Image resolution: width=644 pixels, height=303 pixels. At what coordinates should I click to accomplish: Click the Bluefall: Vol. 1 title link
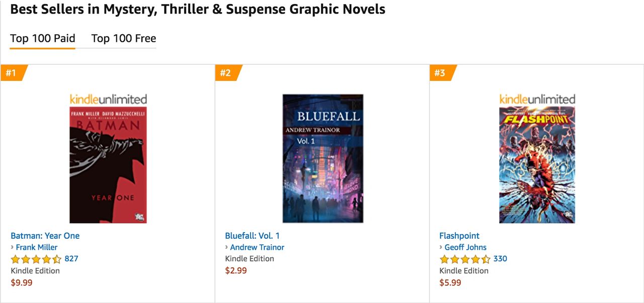tap(253, 236)
